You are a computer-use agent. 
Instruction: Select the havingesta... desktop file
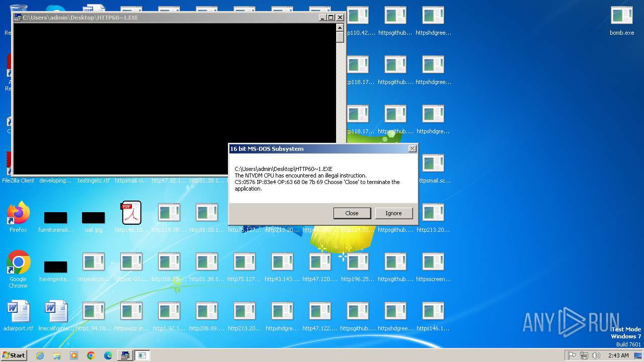(x=55, y=269)
